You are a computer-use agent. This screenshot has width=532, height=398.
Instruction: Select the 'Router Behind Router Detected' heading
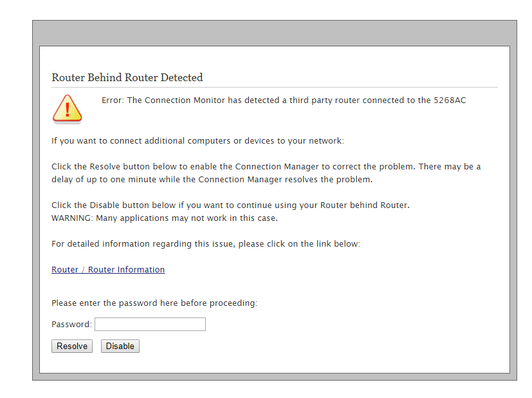click(x=127, y=77)
